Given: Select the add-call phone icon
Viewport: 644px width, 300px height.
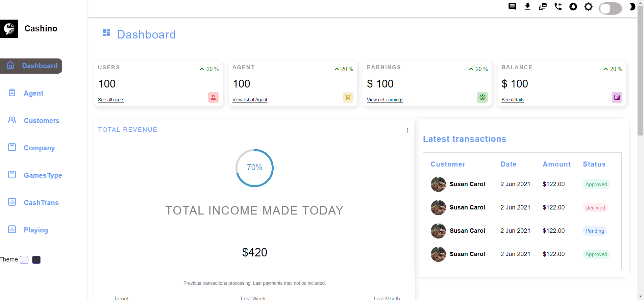Looking at the screenshot, I should pos(558,6).
